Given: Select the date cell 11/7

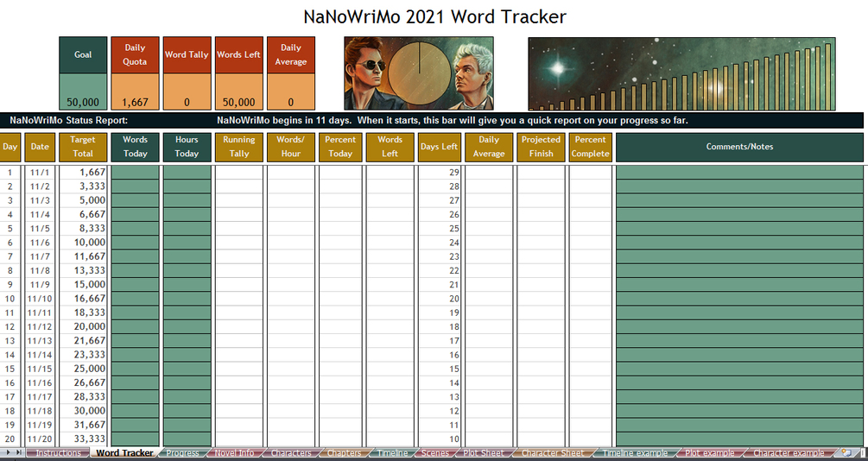Looking at the screenshot, I should tap(40, 256).
